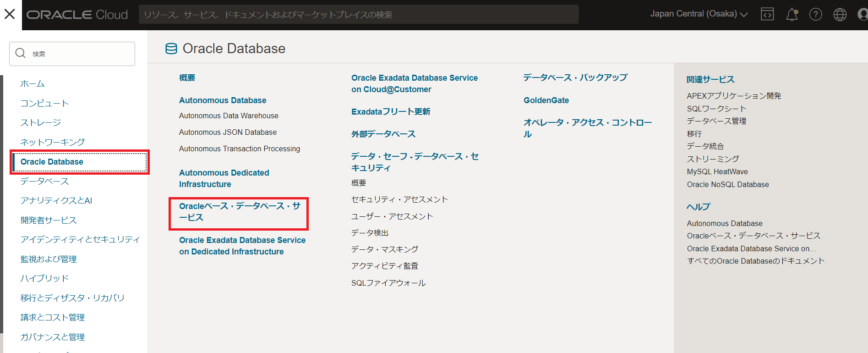
Task: Open the language globe icon
Action: coord(840,15)
